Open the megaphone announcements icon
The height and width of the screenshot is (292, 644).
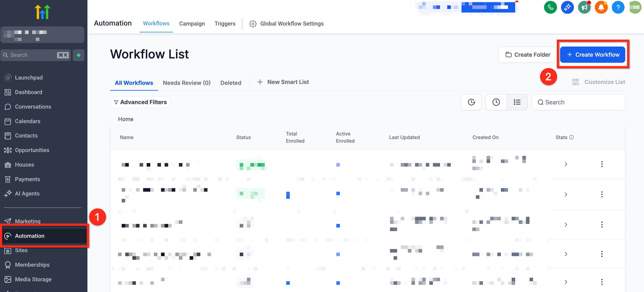pos(584,7)
